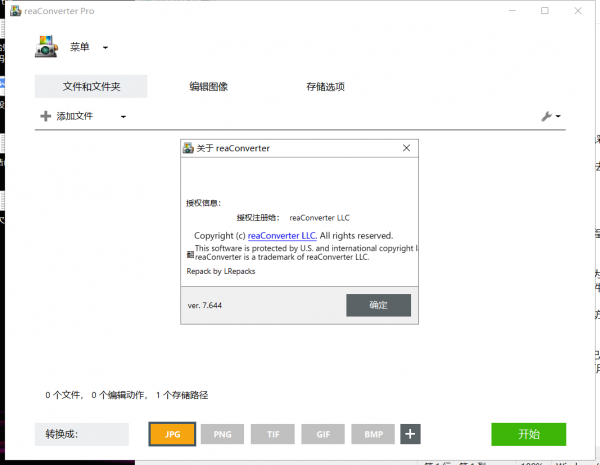Maximize the reaConverter Pro window

click(x=545, y=11)
